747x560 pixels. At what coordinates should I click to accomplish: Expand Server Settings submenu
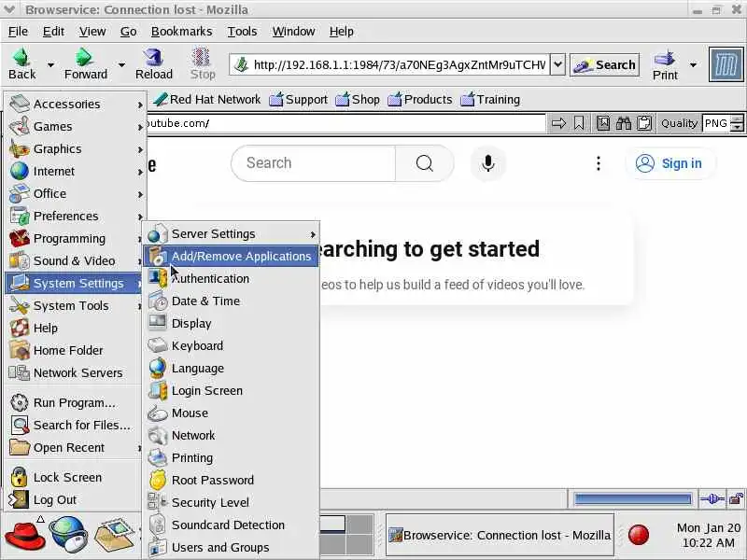pos(231,234)
